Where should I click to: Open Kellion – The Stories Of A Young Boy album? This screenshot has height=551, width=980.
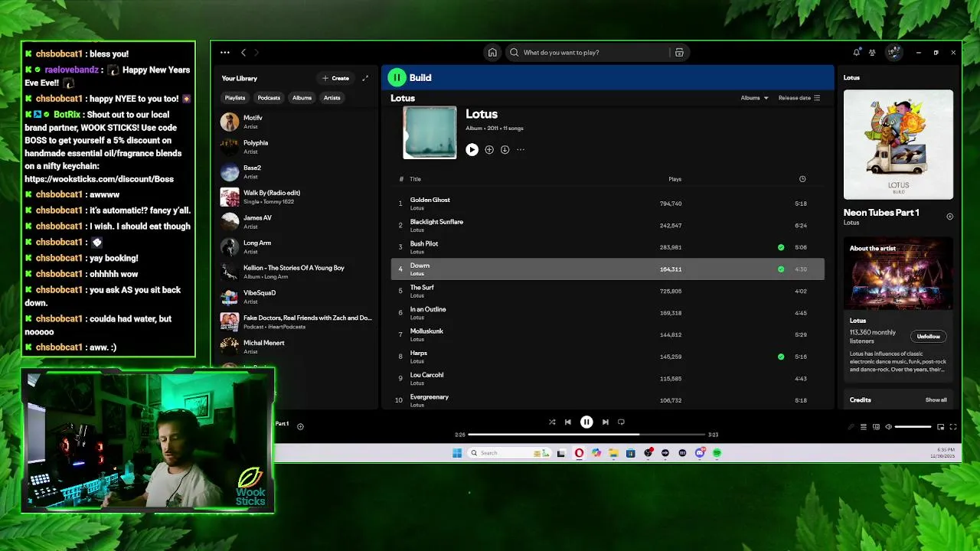pos(296,272)
